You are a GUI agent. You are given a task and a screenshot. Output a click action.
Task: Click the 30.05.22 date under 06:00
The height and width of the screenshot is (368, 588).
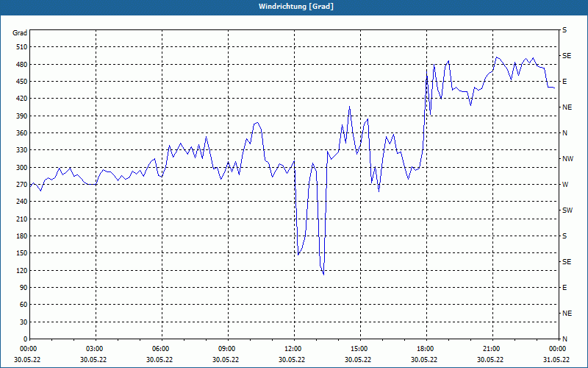[159, 360]
